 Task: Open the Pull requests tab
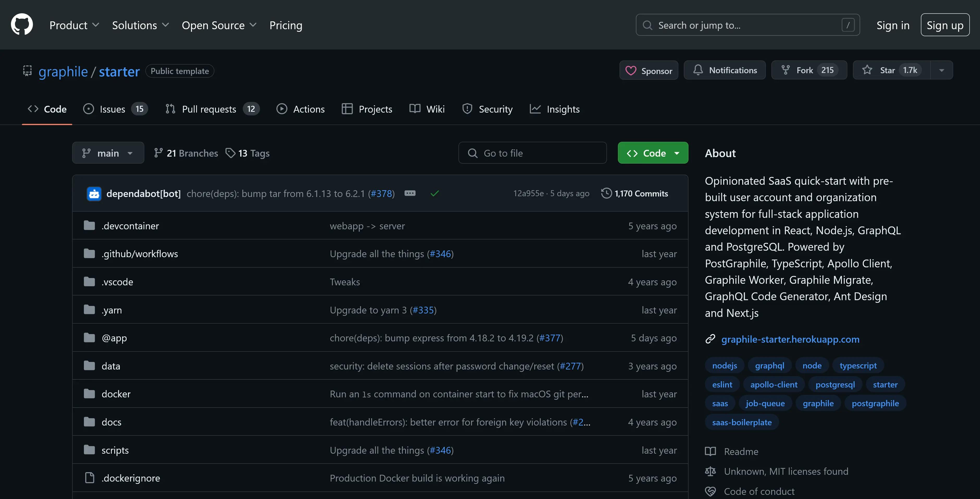212,109
